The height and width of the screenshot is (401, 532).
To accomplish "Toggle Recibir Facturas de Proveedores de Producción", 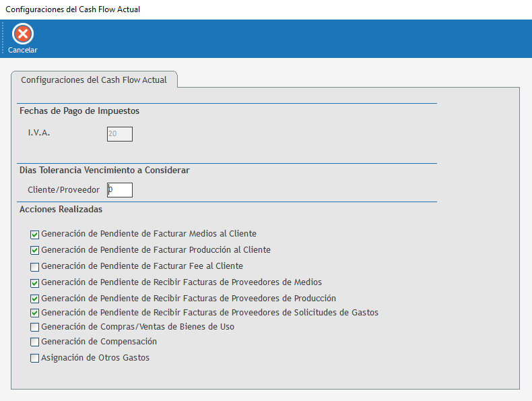I will pos(35,299).
